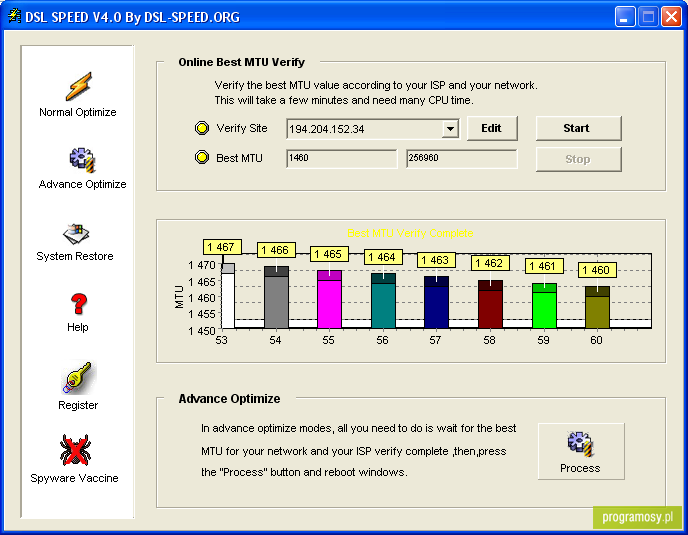Click the 'Verify Site' label text
Image resolution: width=688 pixels, height=535 pixels.
(x=242, y=128)
